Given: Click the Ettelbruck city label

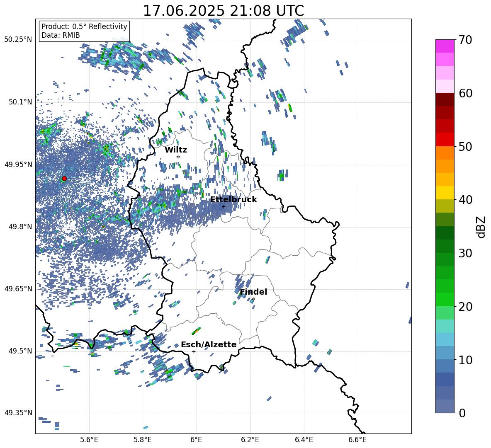Looking at the screenshot, I should point(233,200).
